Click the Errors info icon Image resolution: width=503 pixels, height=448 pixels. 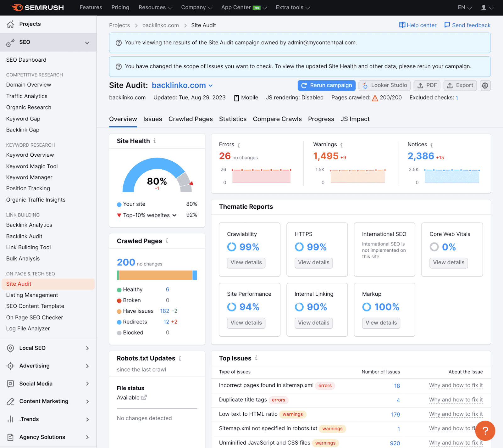click(x=239, y=145)
